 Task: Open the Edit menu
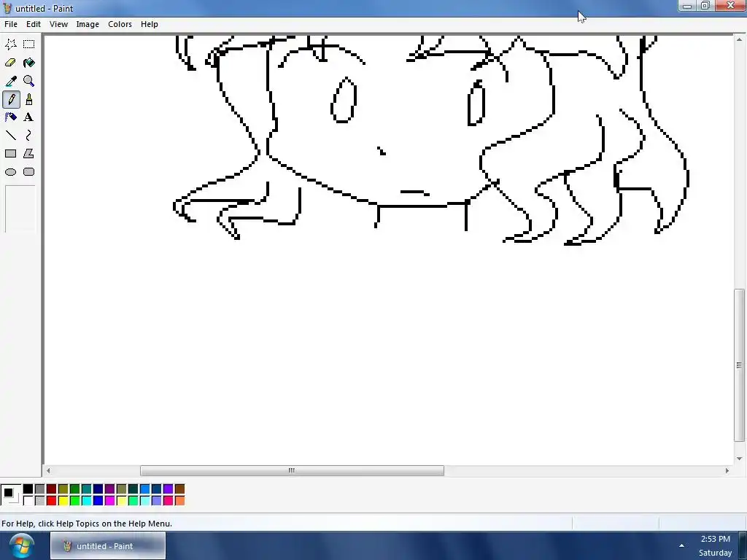(34, 24)
